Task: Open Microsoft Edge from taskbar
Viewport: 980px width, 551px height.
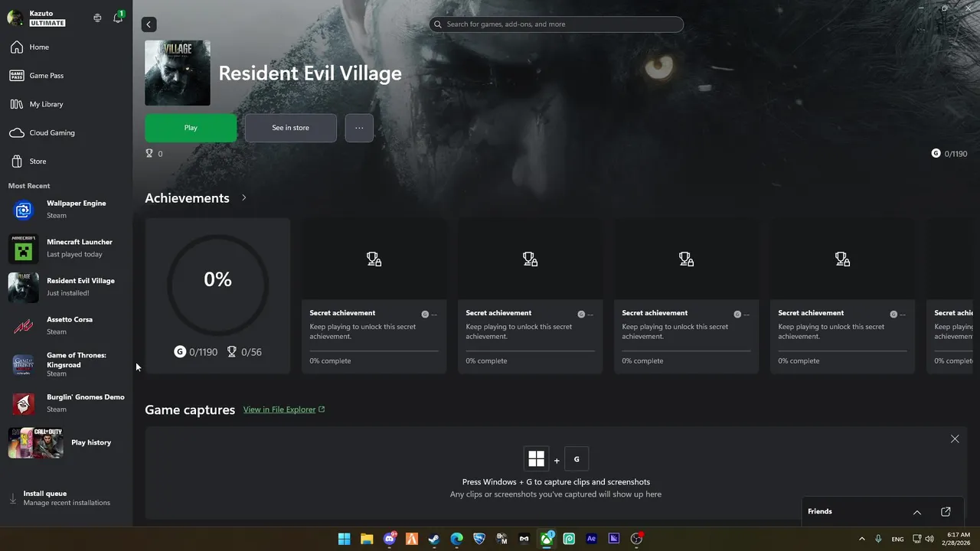Action: point(457,539)
